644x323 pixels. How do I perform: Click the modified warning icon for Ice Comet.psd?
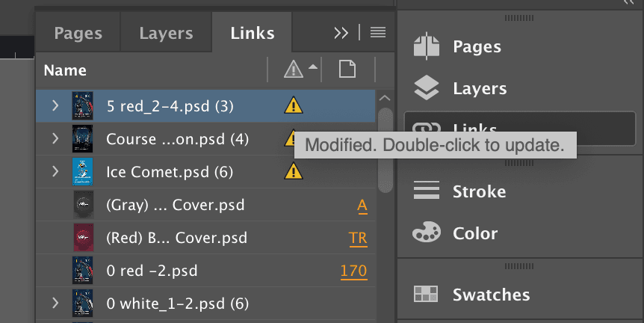[293, 172]
